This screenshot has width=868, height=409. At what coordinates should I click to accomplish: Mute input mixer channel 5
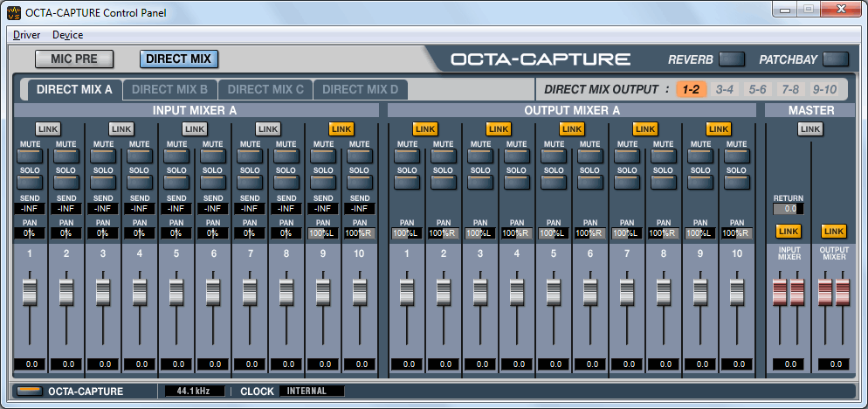coord(176,156)
